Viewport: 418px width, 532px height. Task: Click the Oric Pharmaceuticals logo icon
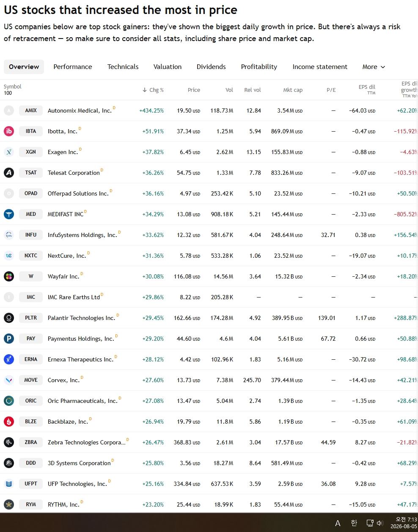click(x=9, y=401)
